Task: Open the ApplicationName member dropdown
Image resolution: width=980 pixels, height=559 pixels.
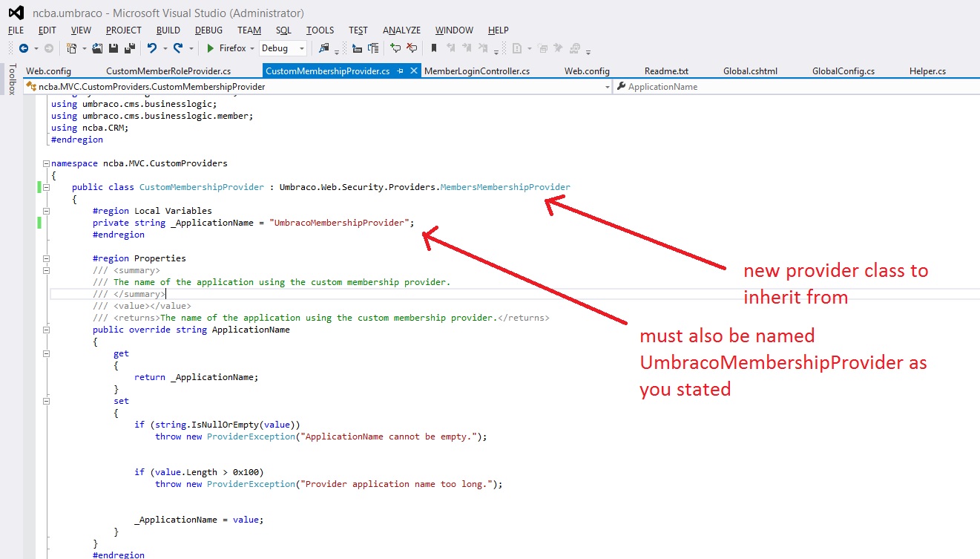Action: click(796, 87)
